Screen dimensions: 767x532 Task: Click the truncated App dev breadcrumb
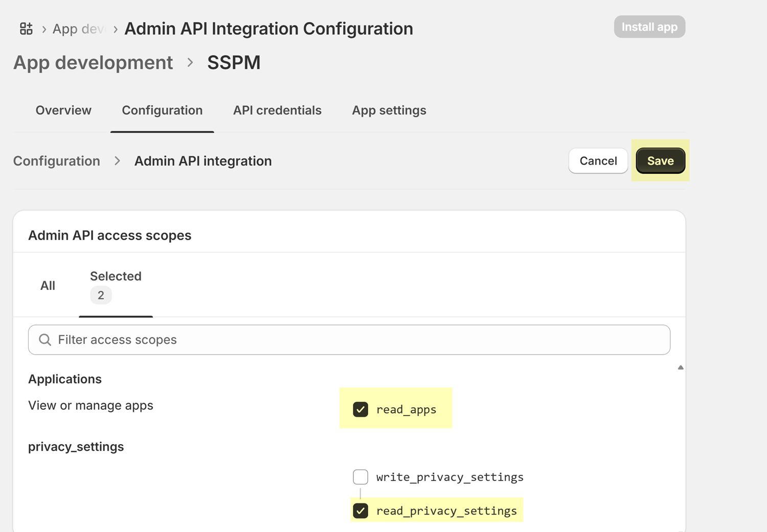click(x=79, y=29)
